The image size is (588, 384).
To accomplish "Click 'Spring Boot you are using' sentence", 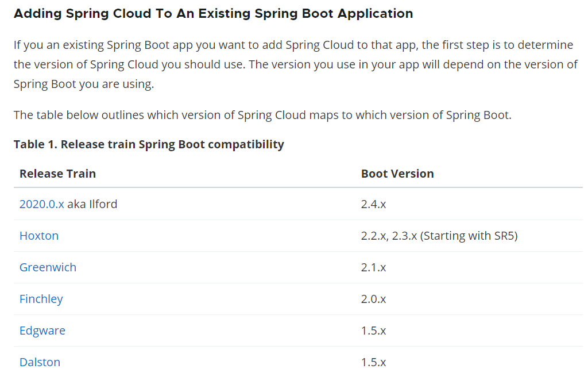I will pos(84,84).
